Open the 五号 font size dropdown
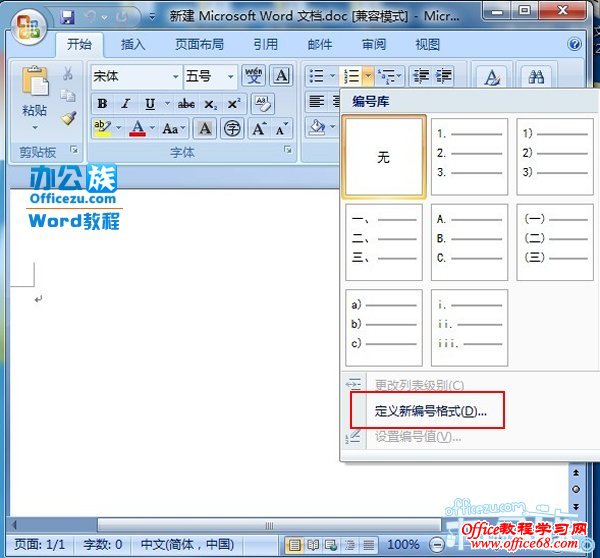Viewport: 600px width, 558px height. coord(231,77)
